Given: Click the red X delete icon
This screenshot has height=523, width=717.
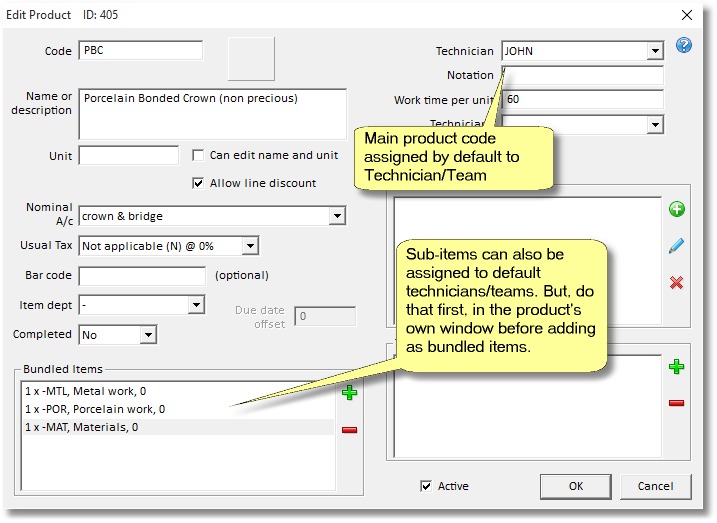Looking at the screenshot, I should 676,283.
